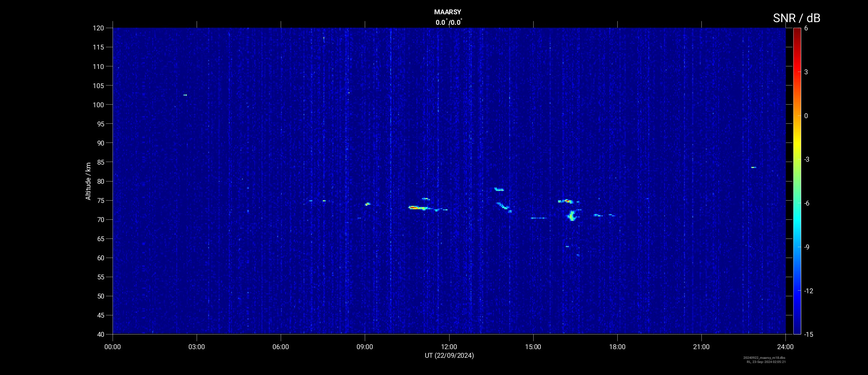Click the 06:00 time tick label
The image size is (868, 375).
coord(281,347)
